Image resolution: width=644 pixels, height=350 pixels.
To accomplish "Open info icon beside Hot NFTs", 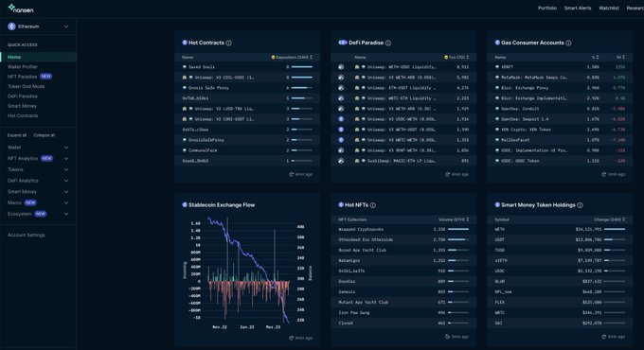I will 372,205.
